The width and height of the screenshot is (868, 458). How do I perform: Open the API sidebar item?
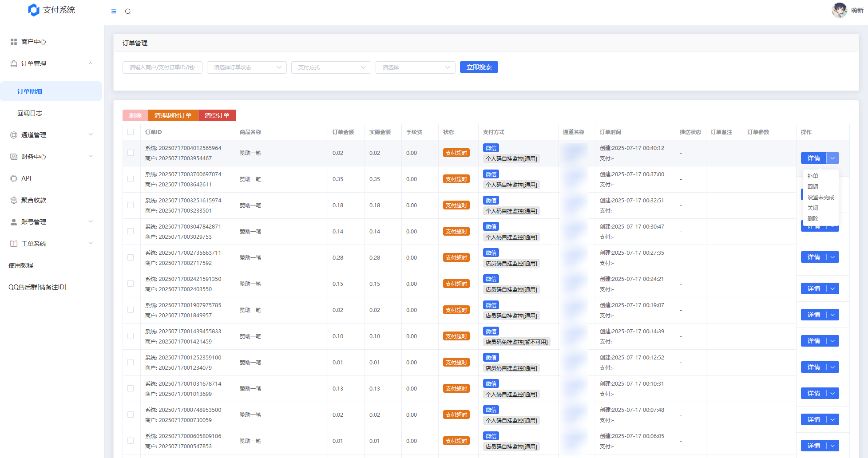click(26, 178)
